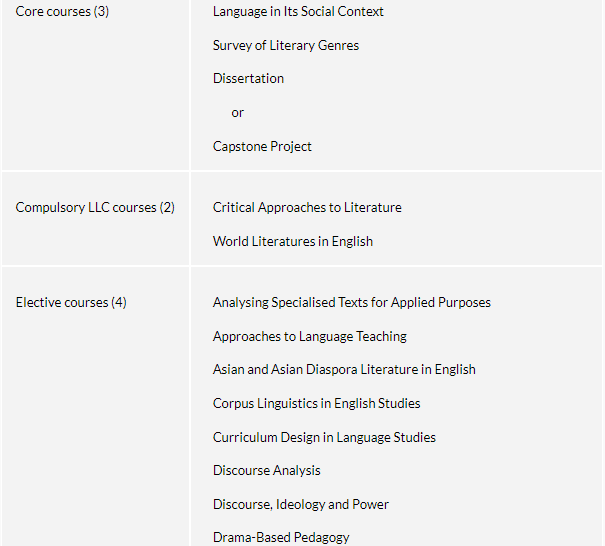Screen dimensions: 605x546
Task: Click Analysing Specialised Texts for Applied Purposes
Action: click(352, 303)
